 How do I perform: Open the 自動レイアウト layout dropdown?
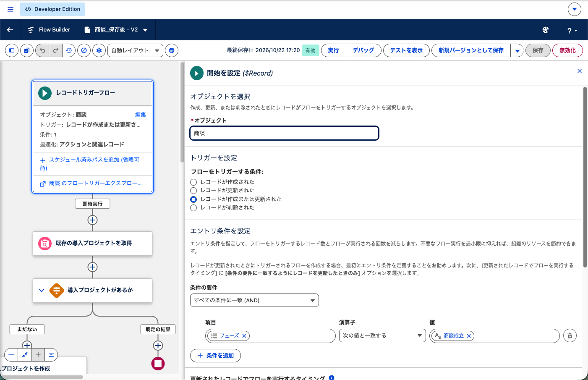tap(136, 50)
